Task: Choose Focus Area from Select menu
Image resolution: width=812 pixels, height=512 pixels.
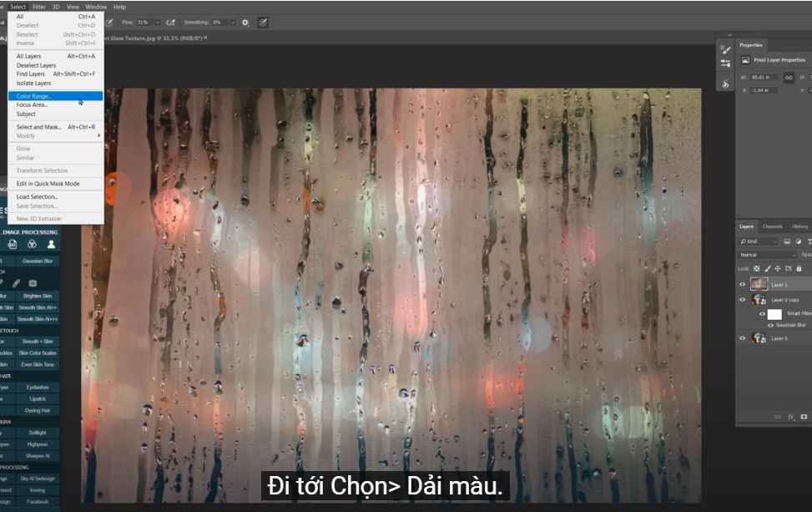Action: [x=55, y=104]
